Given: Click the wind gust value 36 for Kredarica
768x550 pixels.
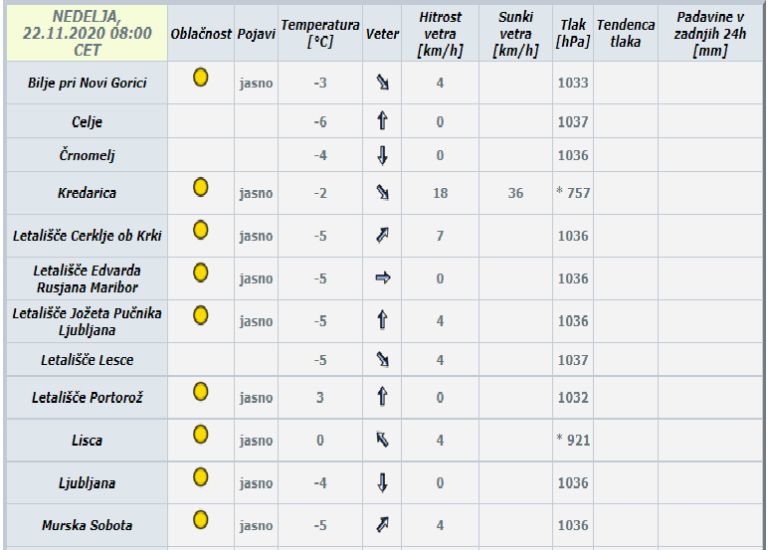Looking at the screenshot, I should coord(515,193).
